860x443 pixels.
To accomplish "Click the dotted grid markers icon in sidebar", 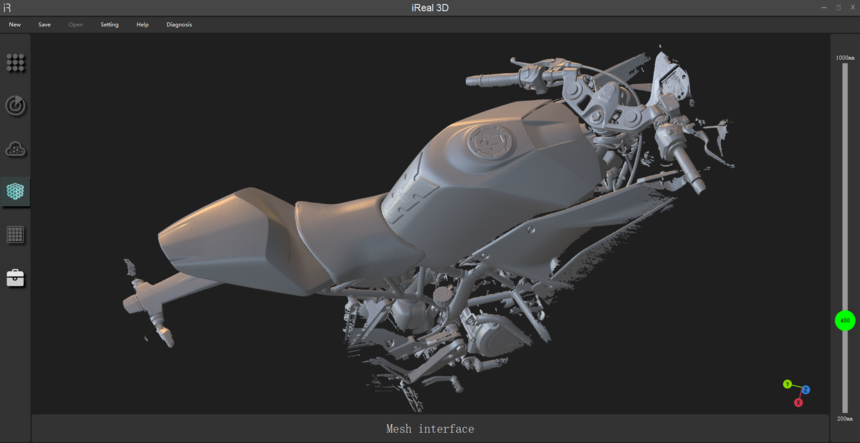I will [15, 63].
